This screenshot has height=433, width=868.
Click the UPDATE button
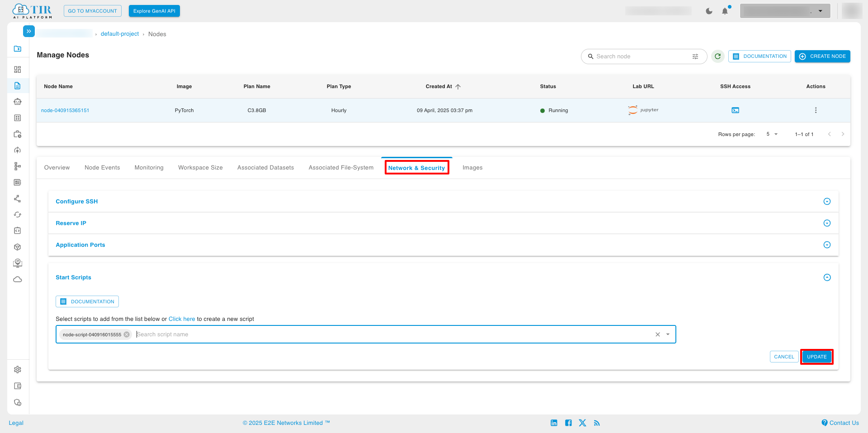tap(816, 357)
